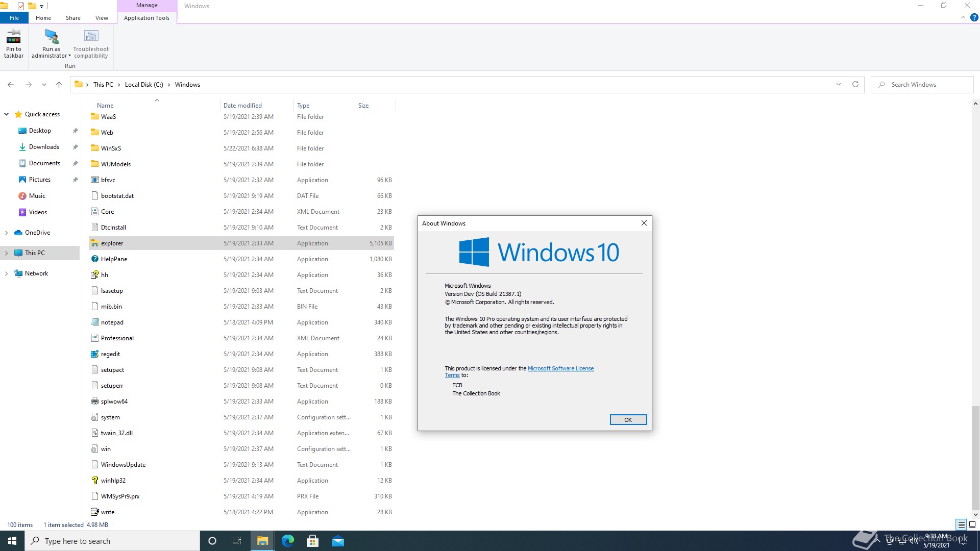Click the Pin to taskbar icon
980x551 pixels.
14,37
